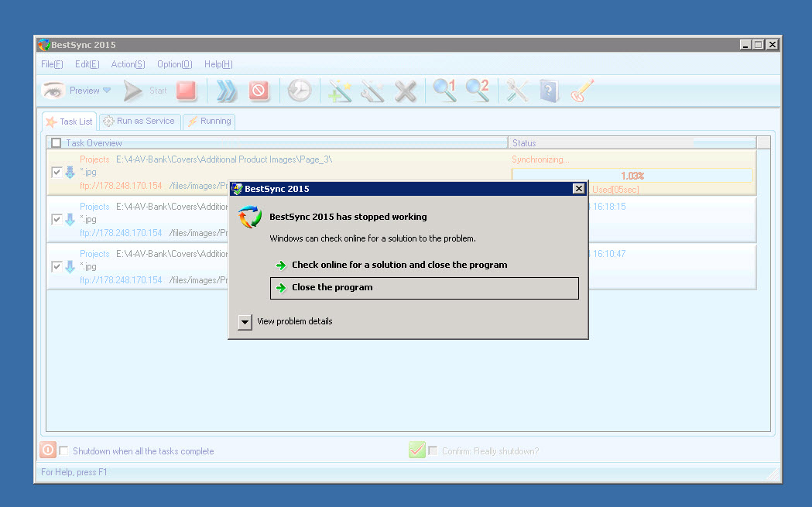
Task: Click the red Stop square icon
Action: pos(187,91)
